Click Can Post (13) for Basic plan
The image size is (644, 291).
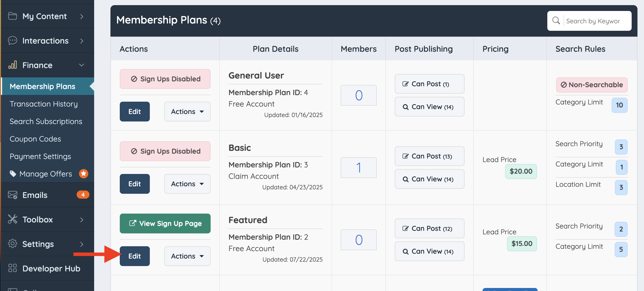click(429, 156)
